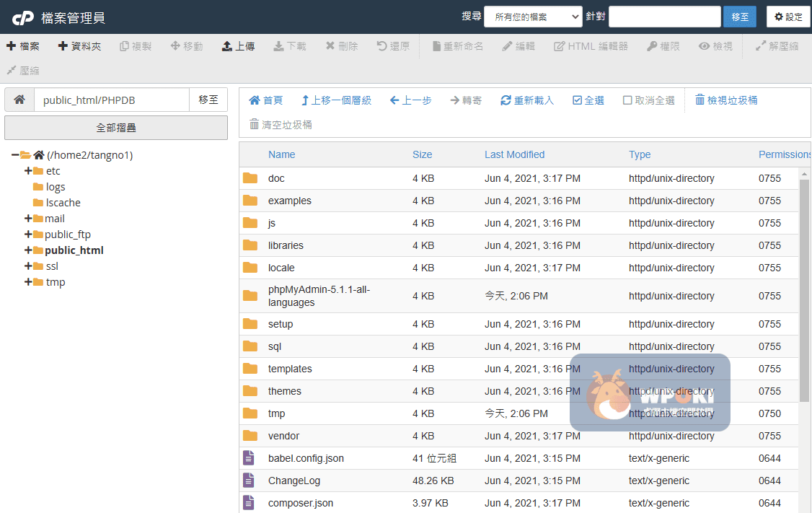The height and width of the screenshot is (513, 812).
Task: Sort files by Size column header
Action: 422,154
